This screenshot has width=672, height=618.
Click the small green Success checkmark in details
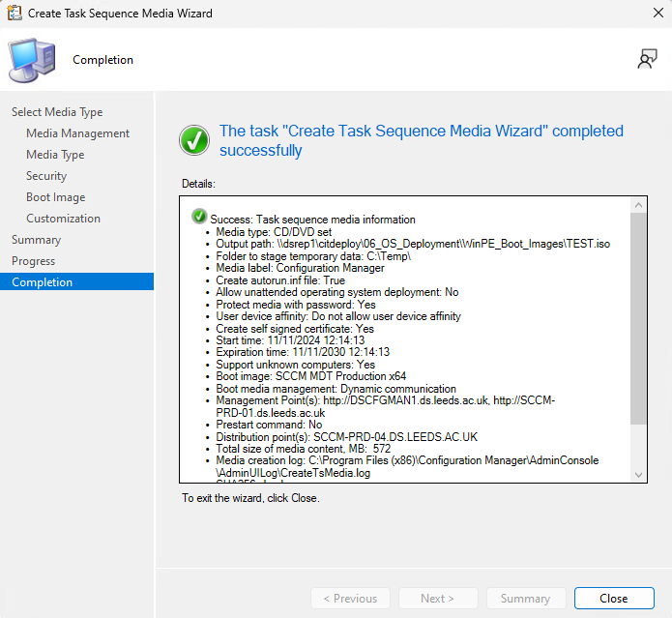click(199, 217)
